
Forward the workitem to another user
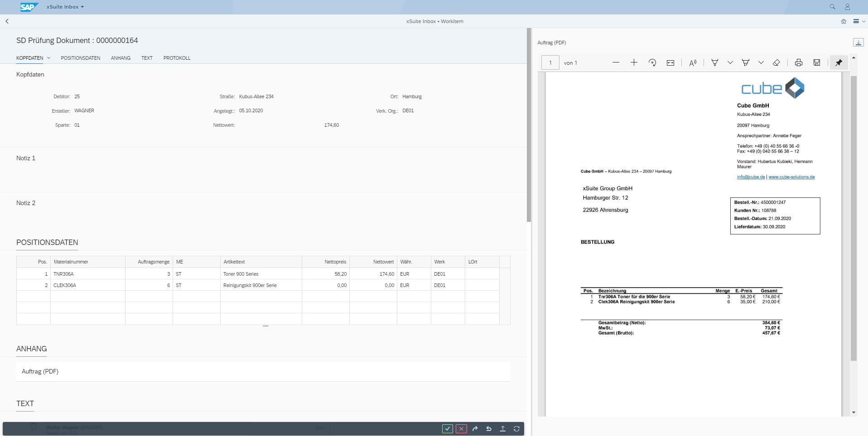coord(475,428)
